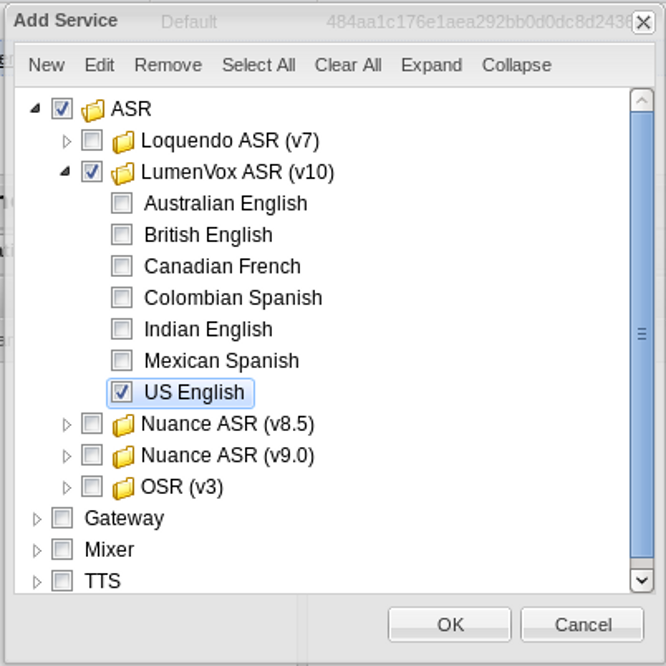The height and width of the screenshot is (666, 666).
Task: Select the LumenVox ASR (v10) label
Action: [237, 172]
